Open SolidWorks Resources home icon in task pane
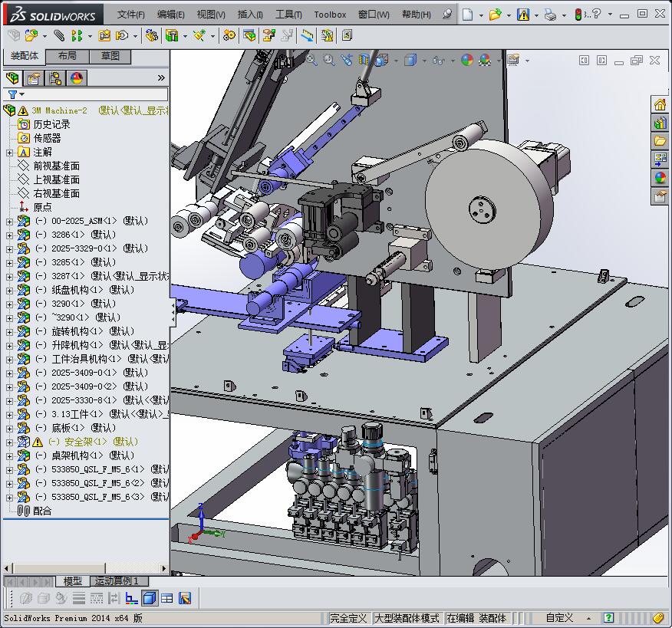The height and width of the screenshot is (628, 672). [x=660, y=104]
